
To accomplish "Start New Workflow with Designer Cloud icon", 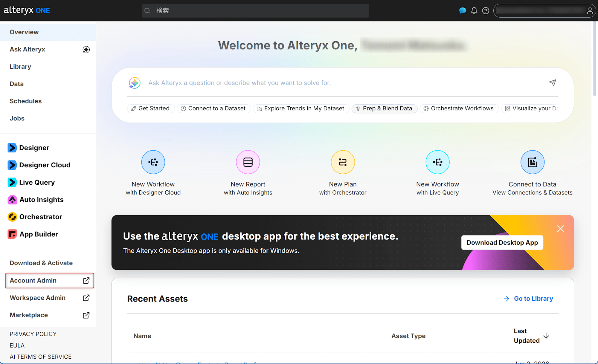I will point(153,162).
